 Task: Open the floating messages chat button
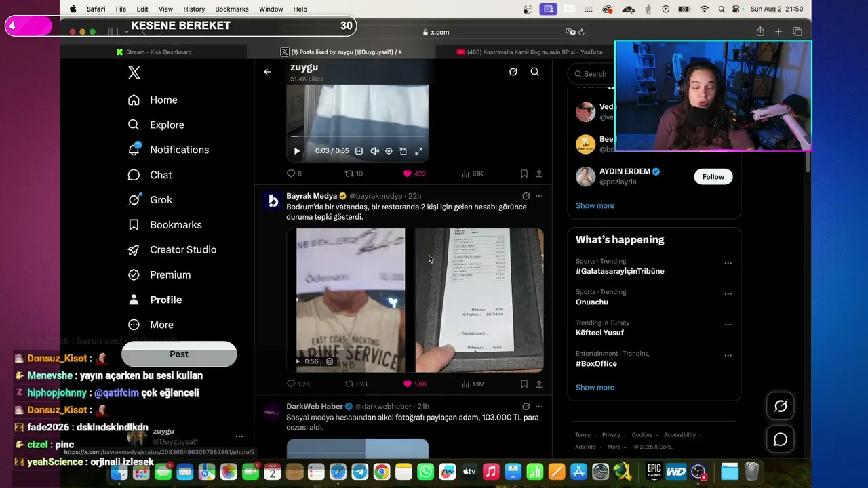coord(781,440)
